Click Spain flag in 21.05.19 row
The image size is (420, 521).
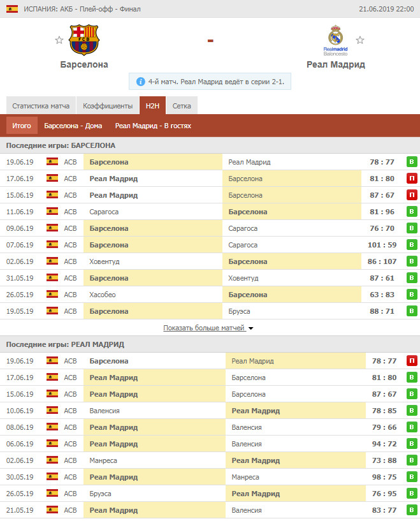pyautogui.click(x=52, y=510)
